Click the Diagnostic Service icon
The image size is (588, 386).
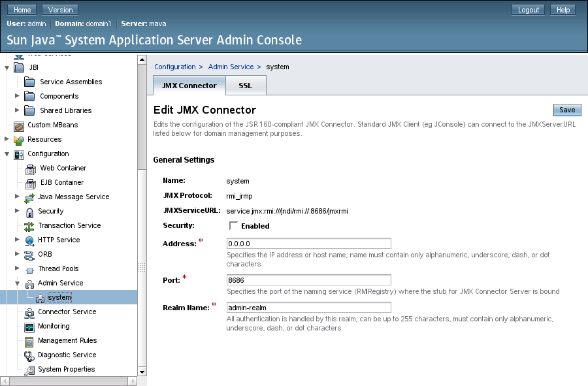point(29,355)
